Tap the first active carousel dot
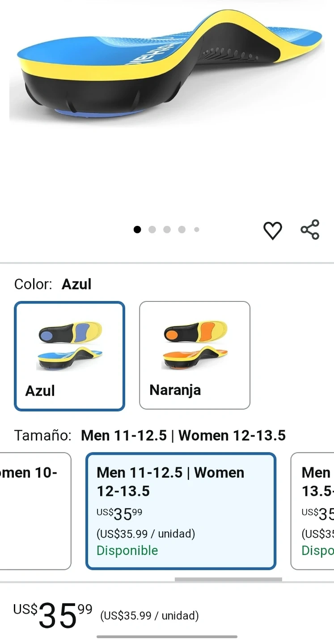 [137, 229]
